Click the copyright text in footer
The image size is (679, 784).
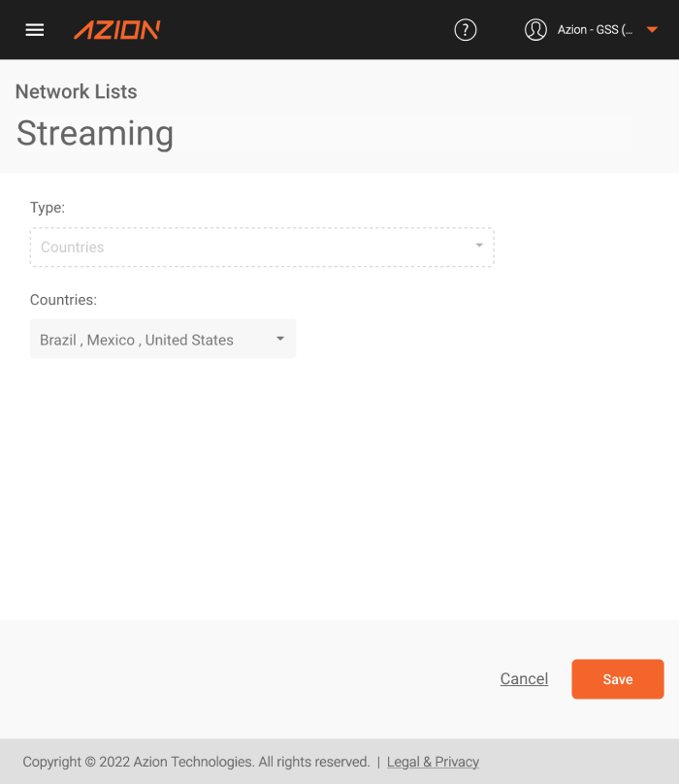tap(196, 762)
